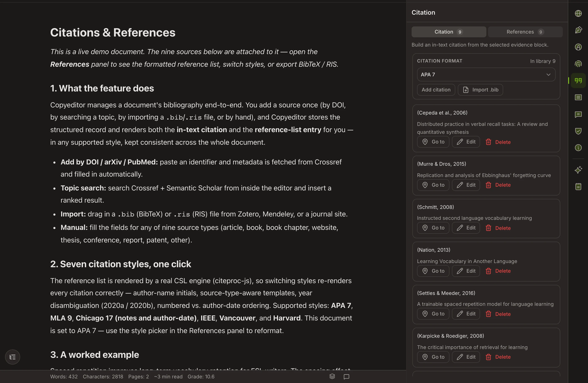The width and height of the screenshot is (588, 383).
Task: Delete the Nation, 2013 citation
Action: (x=498, y=271)
